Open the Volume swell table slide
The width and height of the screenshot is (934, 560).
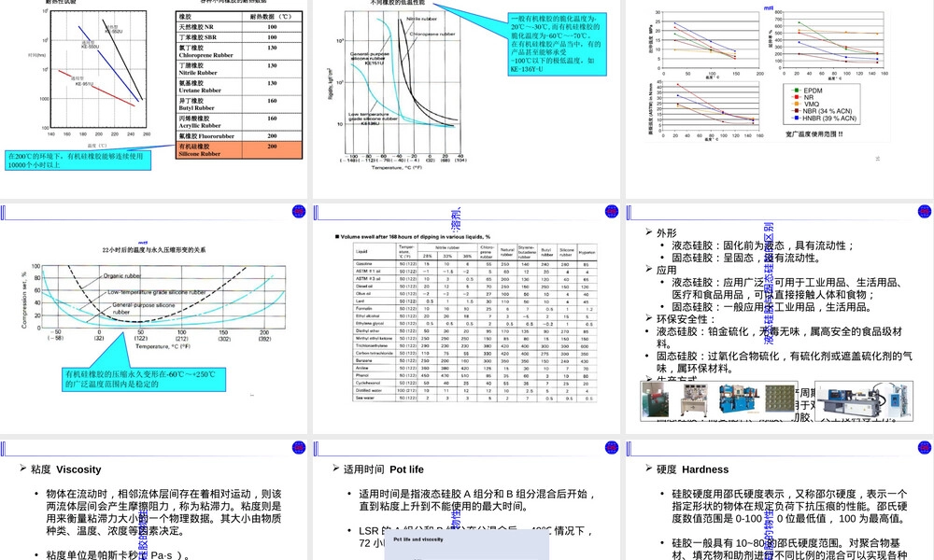coord(466,318)
